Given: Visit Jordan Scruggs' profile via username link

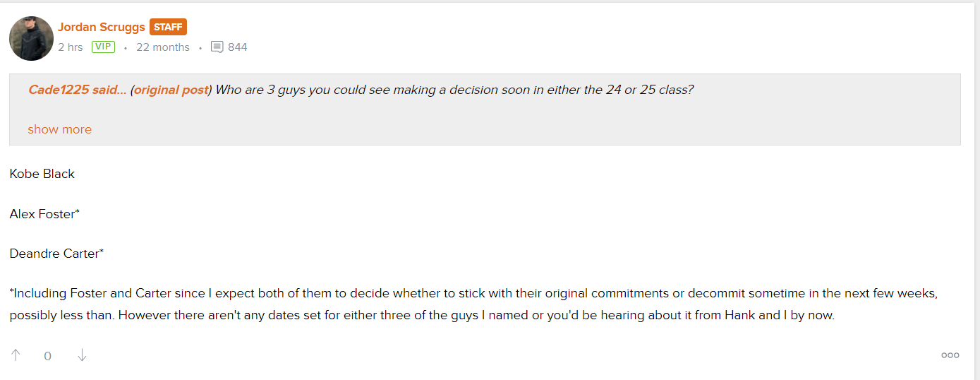Looking at the screenshot, I should point(101,28).
